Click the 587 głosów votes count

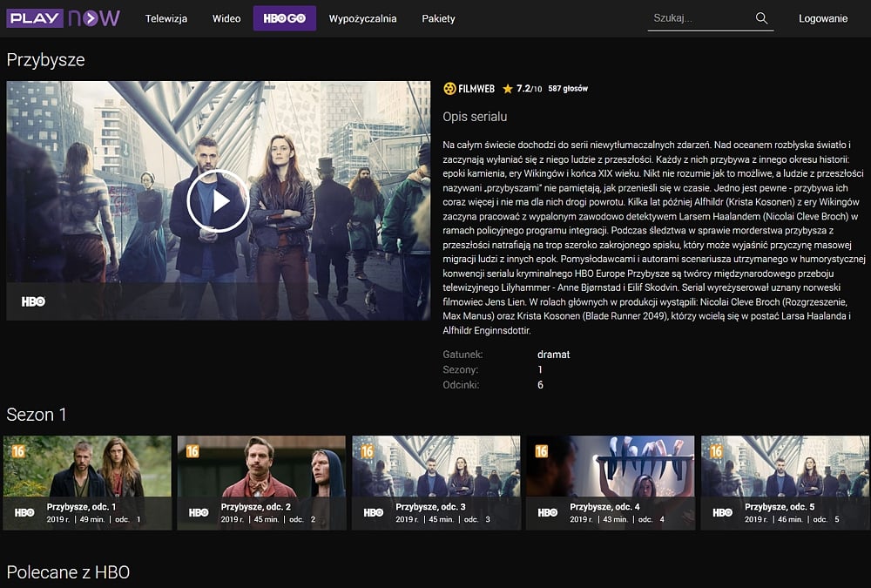pos(568,89)
